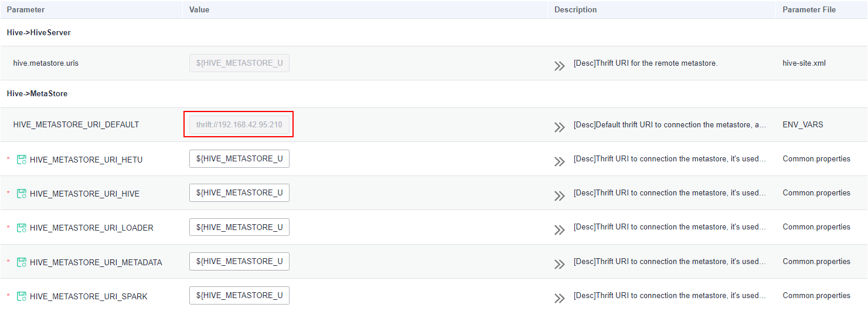Click save icon beside HIVE_METASTORE_URI_HETU
Image resolution: width=868 pixels, height=311 pixels.
pos(22,160)
